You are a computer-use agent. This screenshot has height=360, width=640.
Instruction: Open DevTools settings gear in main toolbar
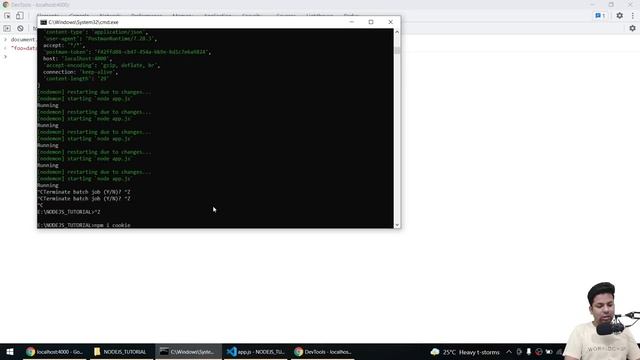click(620, 16)
